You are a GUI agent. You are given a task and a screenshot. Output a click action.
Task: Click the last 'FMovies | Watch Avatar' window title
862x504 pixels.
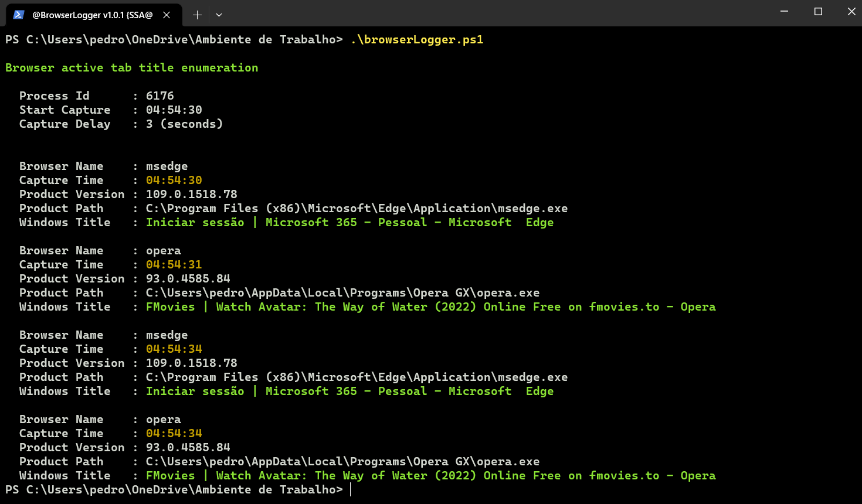[x=431, y=476]
